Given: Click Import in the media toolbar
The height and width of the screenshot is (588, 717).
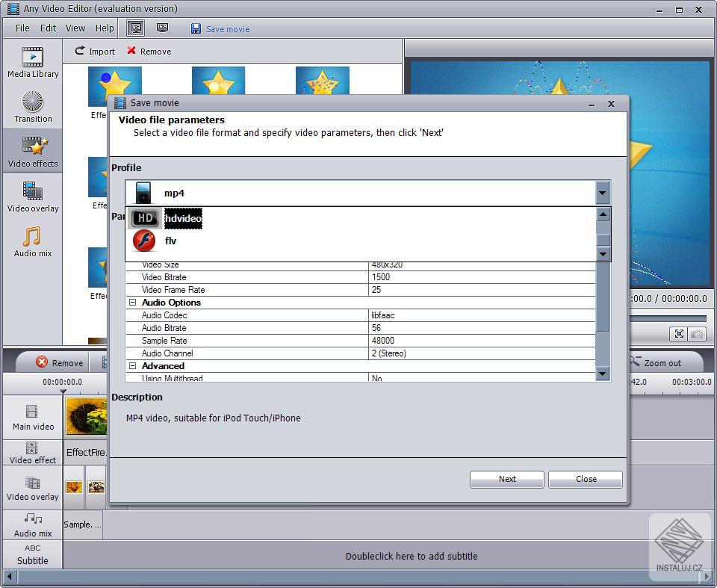Looking at the screenshot, I should tap(95, 52).
